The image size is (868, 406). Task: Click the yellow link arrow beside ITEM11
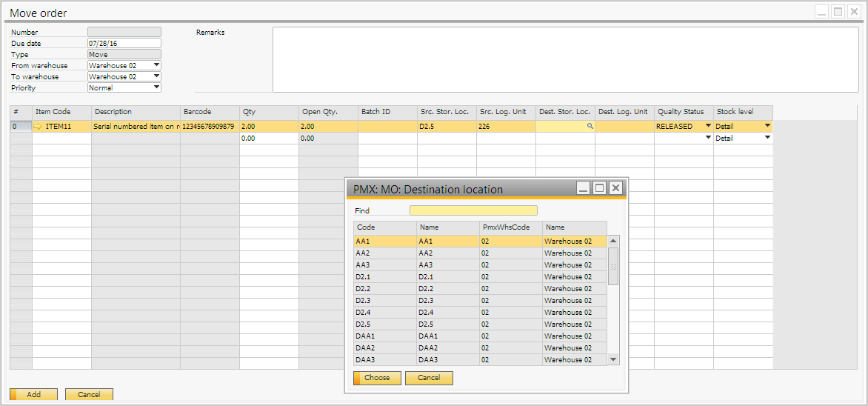click(x=39, y=127)
